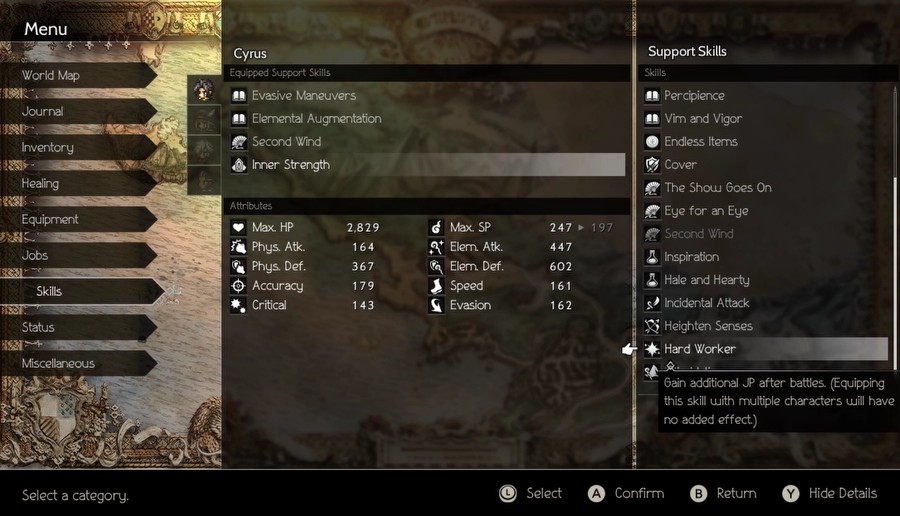Click the Speed boot icon
This screenshot has width=900, height=516.
[436, 286]
